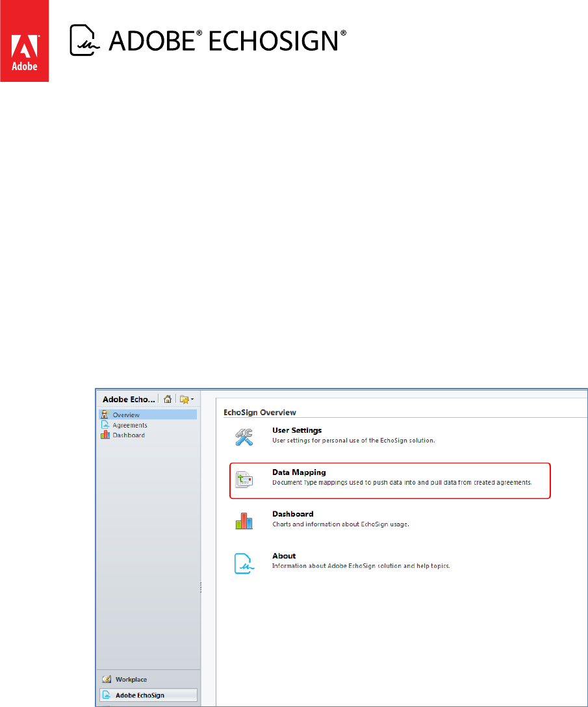
Task: Open Dashboard in the left navigation
Action: click(129, 435)
